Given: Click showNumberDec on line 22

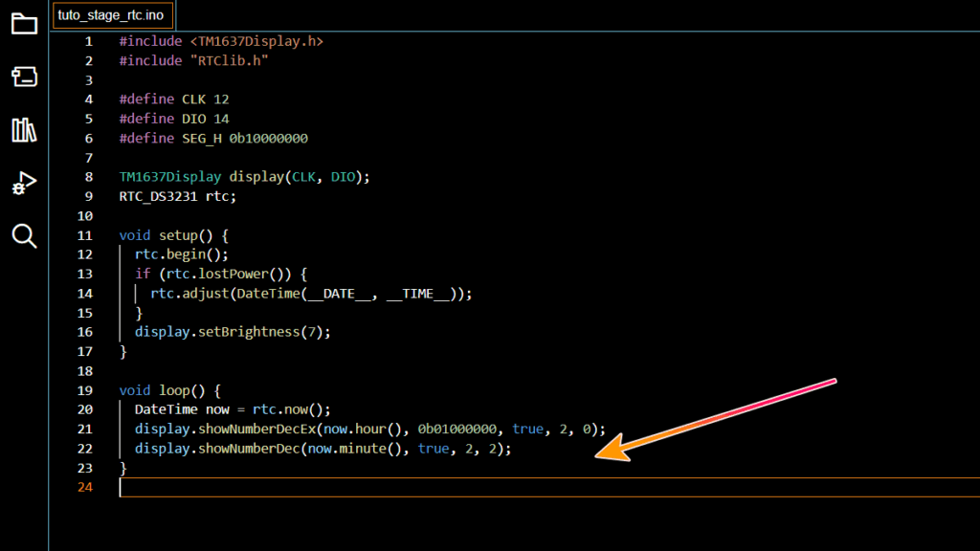Looking at the screenshot, I should [249, 449].
